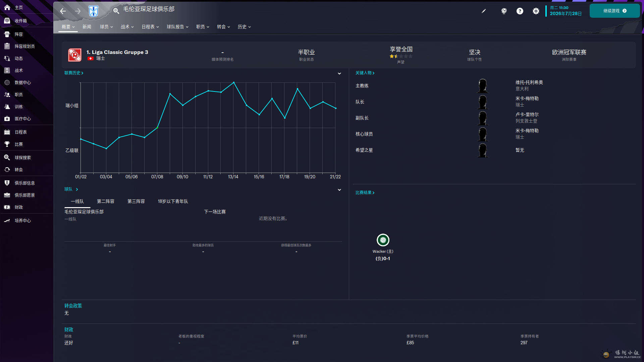This screenshot has height=362, width=644.
Task: Click the club crest badge in header
Action: 93,11
